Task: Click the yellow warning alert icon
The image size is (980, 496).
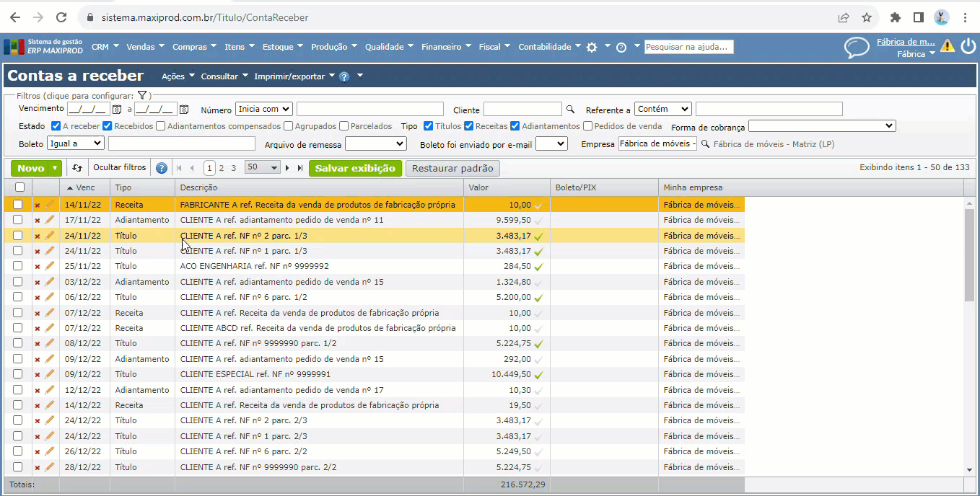Action: point(948,46)
